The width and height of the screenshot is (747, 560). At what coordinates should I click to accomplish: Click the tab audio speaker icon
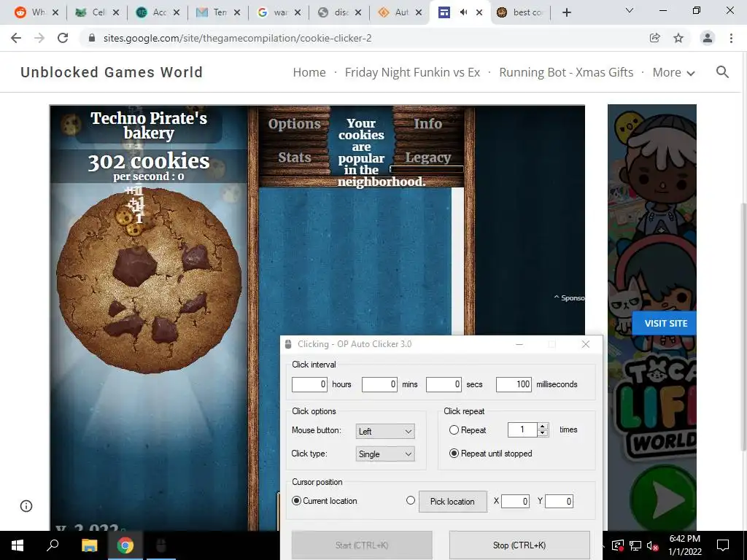463,13
